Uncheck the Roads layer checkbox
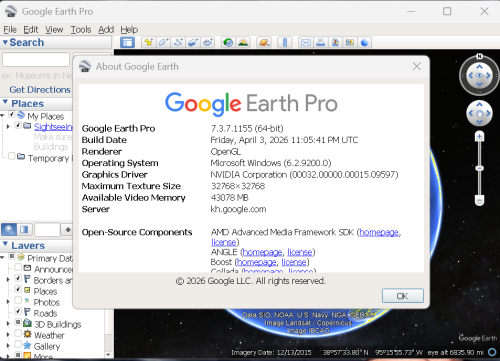The image size is (500, 361). point(18,311)
